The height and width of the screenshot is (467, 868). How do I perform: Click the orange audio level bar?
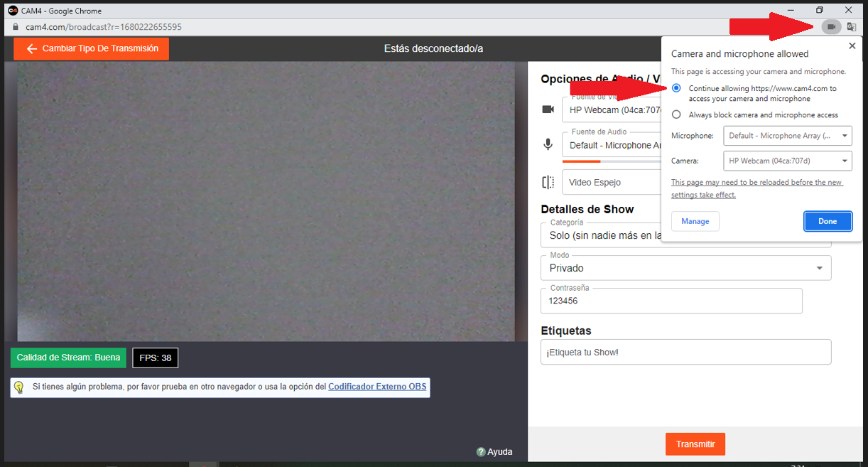(581, 161)
